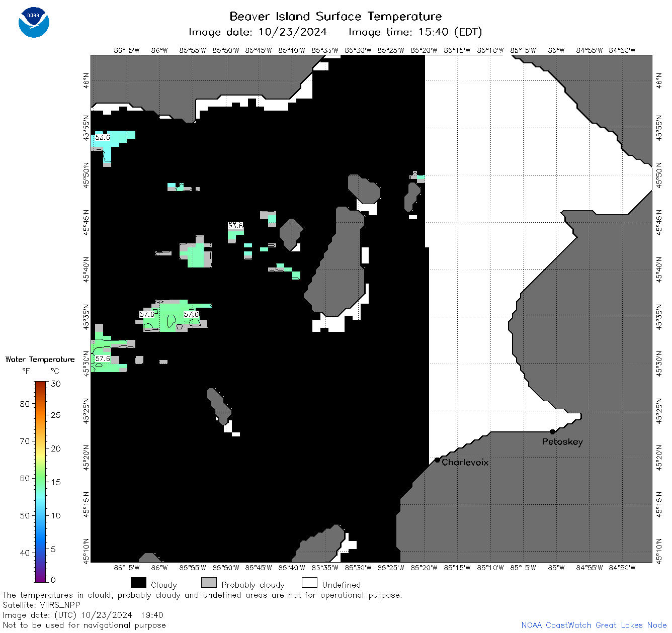Click the 50 tick on Fahrenheit scale
672x633 pixels.
[25, 515]
